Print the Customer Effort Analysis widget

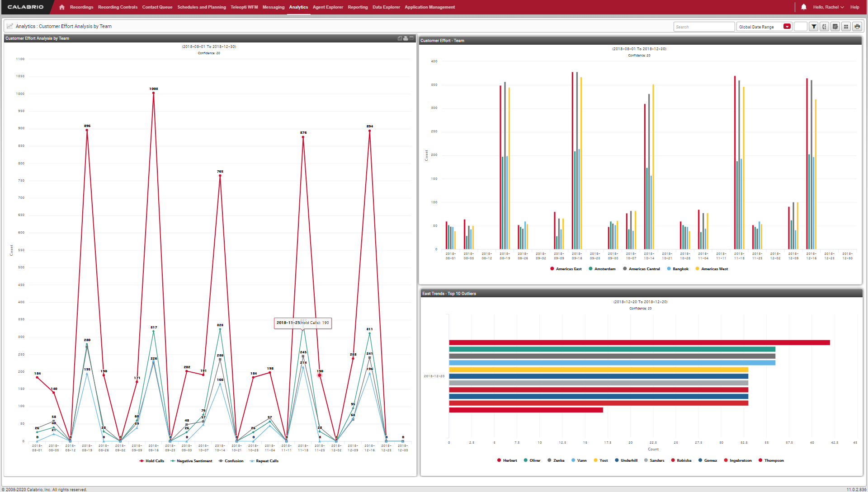406,38
